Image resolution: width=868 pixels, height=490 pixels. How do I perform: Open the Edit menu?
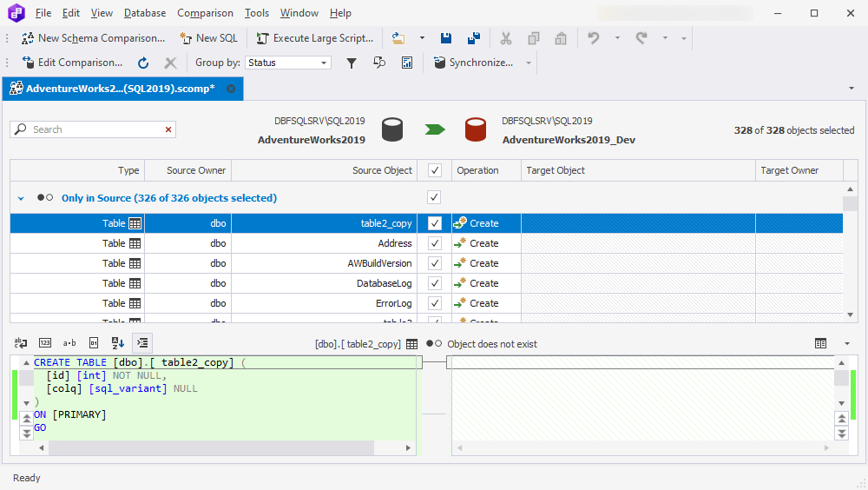tap(71, 13)
